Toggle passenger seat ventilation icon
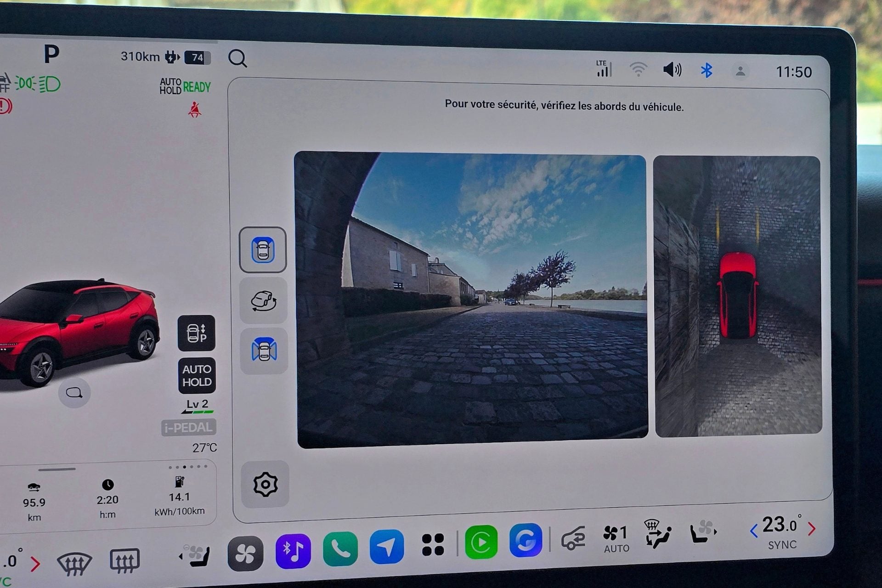This screenshot has height=588, width=882. [703, 532]
